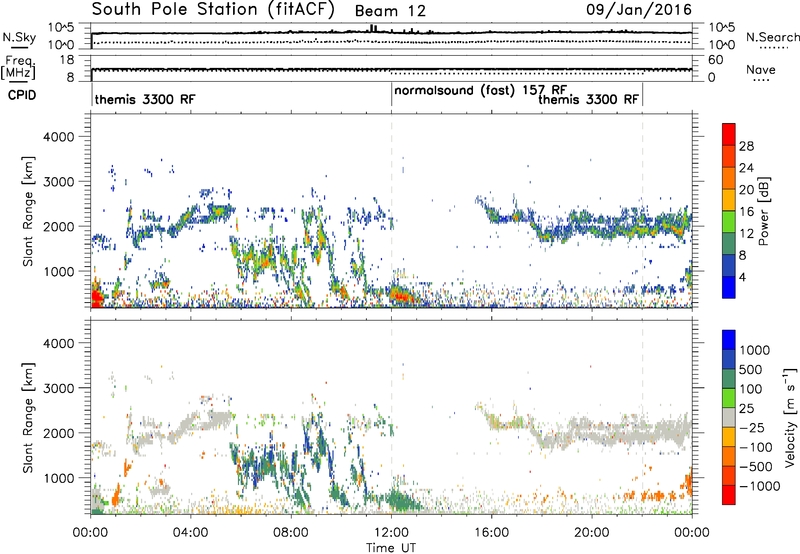Click the 'Power [dB]' color bar label

click(x=763, y=211)
